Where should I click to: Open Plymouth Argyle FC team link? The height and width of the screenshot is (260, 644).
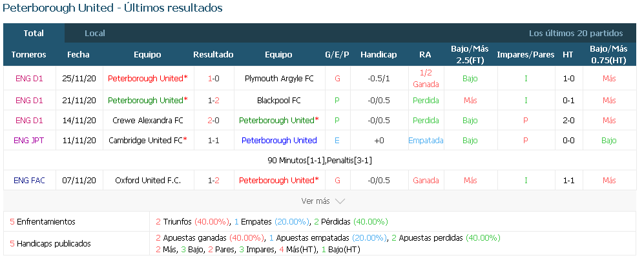(279, 78)
